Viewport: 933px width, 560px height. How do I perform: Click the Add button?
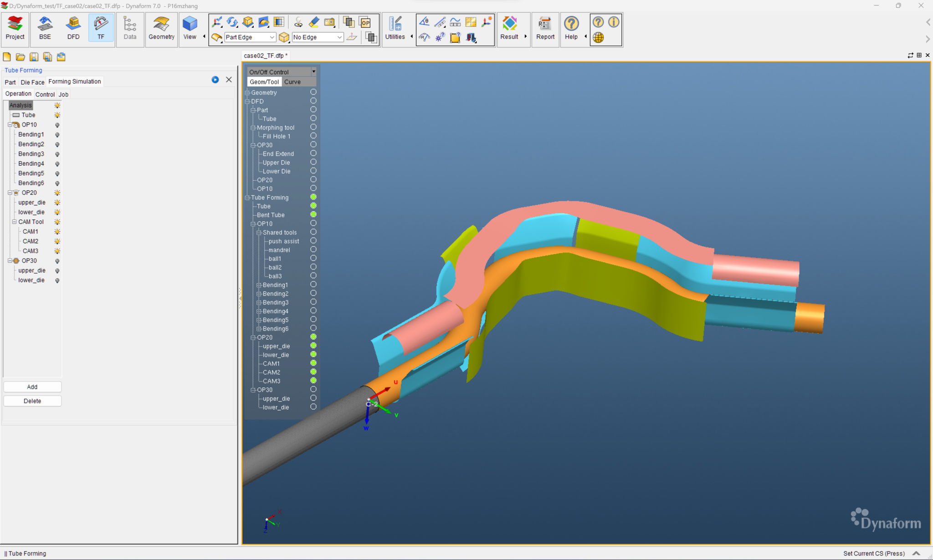pos(32,387)
